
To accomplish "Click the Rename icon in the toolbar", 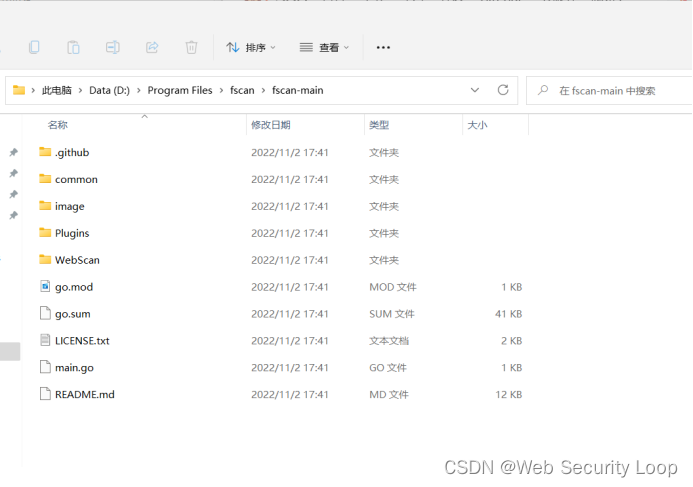I will pos(113,47).
